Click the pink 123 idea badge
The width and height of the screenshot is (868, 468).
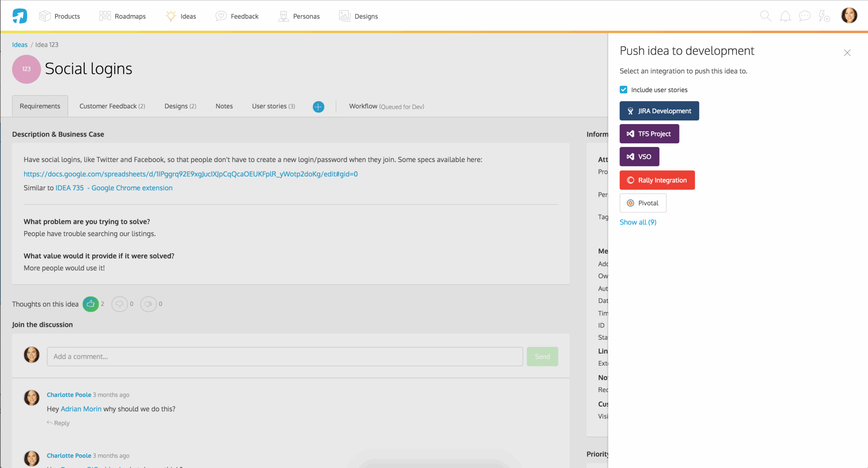26,69
